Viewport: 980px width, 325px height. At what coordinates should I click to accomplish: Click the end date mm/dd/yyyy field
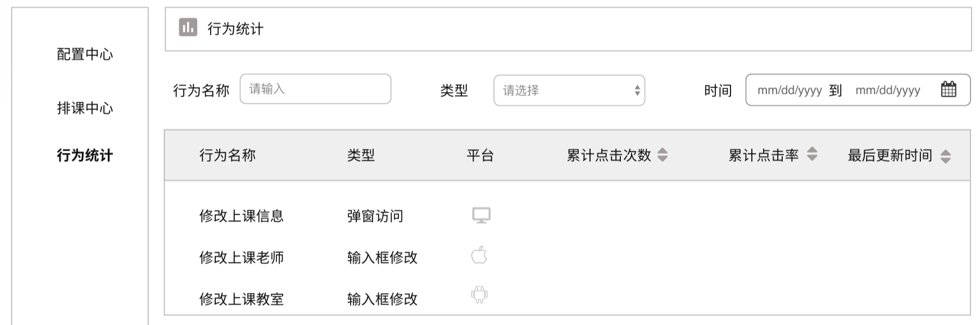(x=887, y=91)
